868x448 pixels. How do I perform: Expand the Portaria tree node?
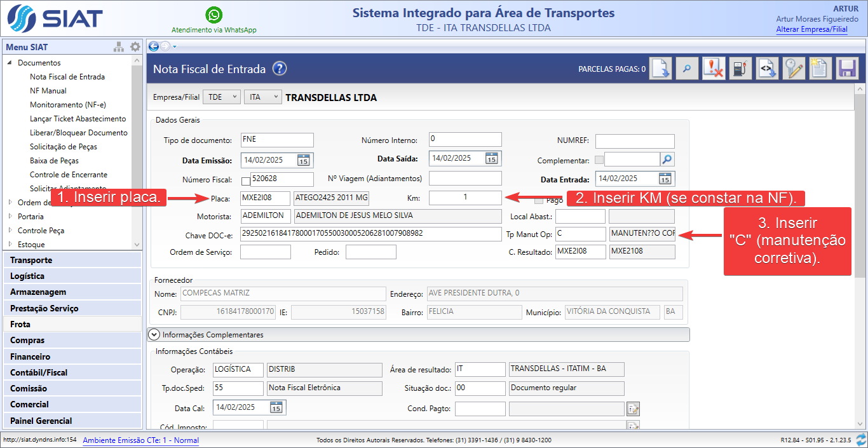click(10, 217)
